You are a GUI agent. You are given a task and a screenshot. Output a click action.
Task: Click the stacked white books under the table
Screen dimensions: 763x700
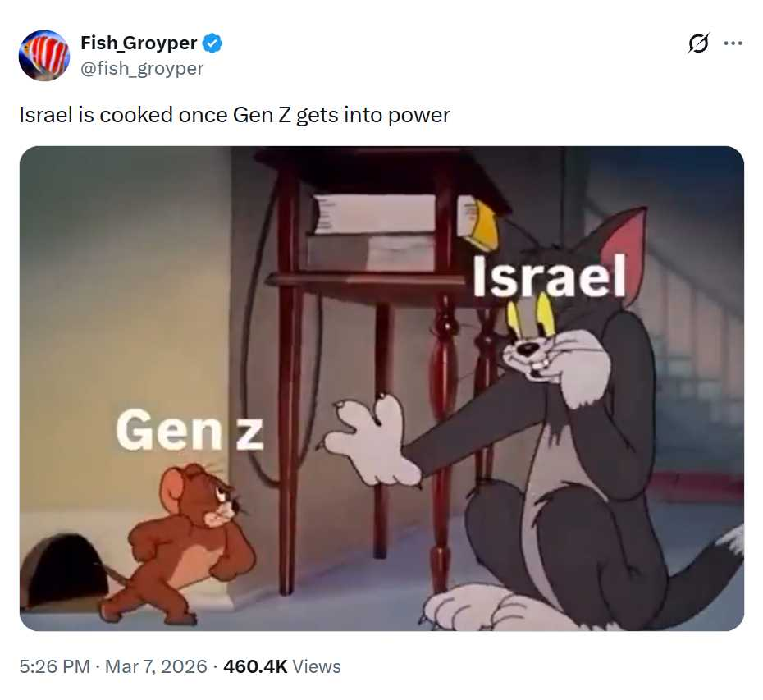(373, 233)
